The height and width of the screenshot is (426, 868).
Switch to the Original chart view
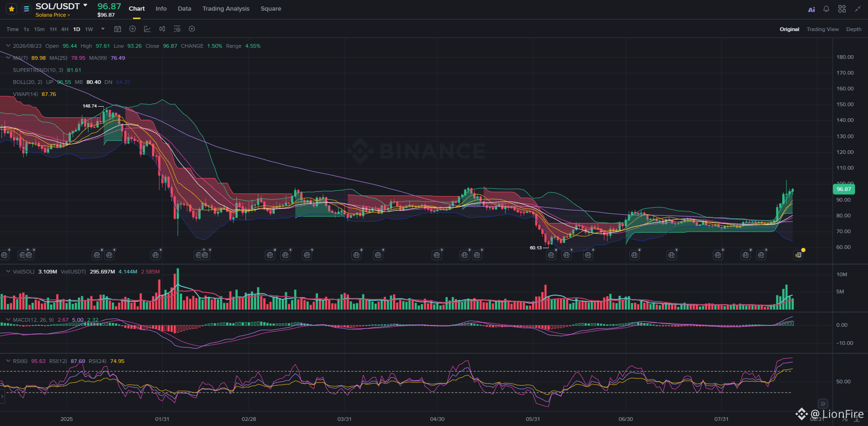pyautogui.click(x=789, y=29)
